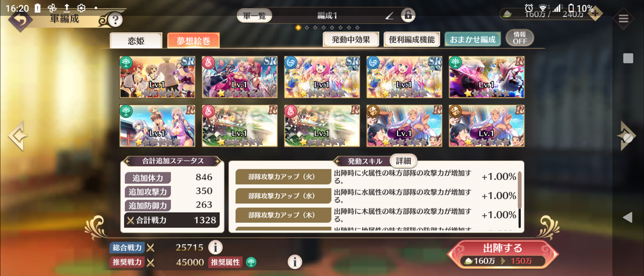The width and height of the screenshot is (644, 276).
Task: Click the plus icon next to rice counter
Action: [x=595, y=14]
